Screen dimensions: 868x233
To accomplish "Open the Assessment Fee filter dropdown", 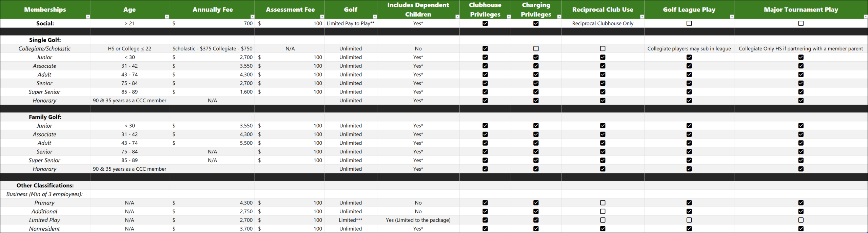I will pyautogui.click(x=322, y=17).
